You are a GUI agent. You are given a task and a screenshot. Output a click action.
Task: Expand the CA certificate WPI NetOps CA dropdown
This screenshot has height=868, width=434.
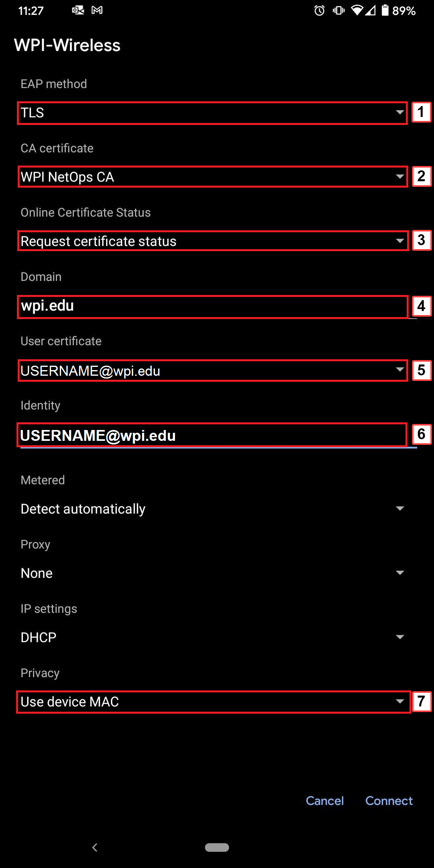pyautogui.click(x=213, y=177)
